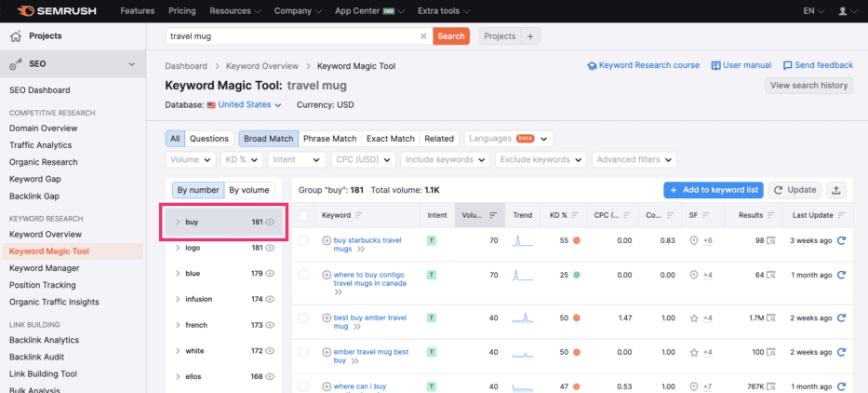
Task: Switch to Questions tab
Action: [208, 139]
